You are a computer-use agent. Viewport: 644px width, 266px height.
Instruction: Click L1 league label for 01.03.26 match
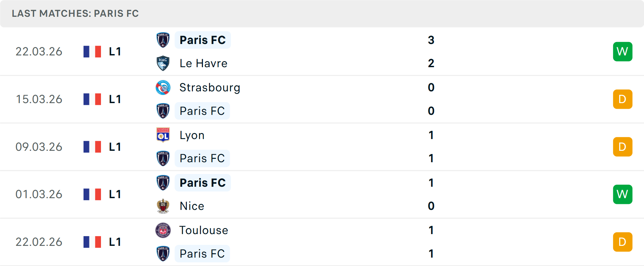[x=115, y=194]
